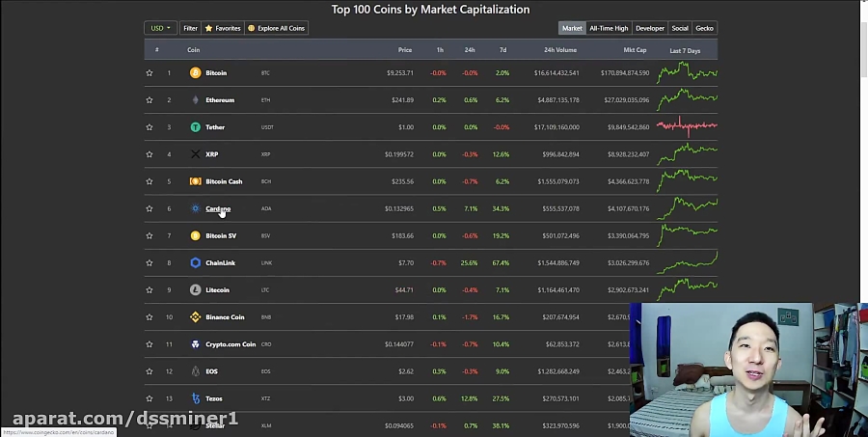The height and width of the screenshot is (437, 868).
Task: Open Tether's red 7-day sparkline chart
Action: [x=687, y=126]
